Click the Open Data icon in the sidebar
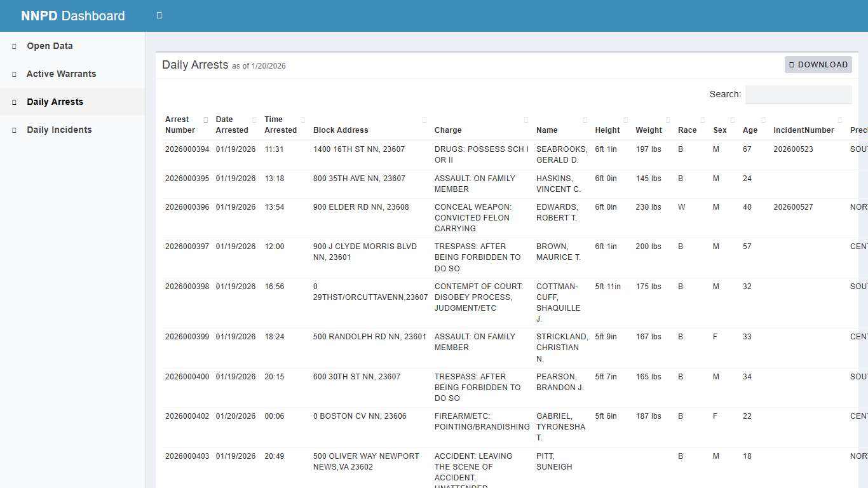The image size is (868, 488). coord(13,46)
